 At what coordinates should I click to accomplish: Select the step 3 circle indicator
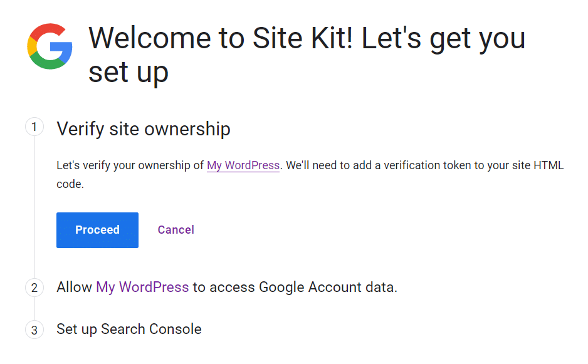[34, 330]
